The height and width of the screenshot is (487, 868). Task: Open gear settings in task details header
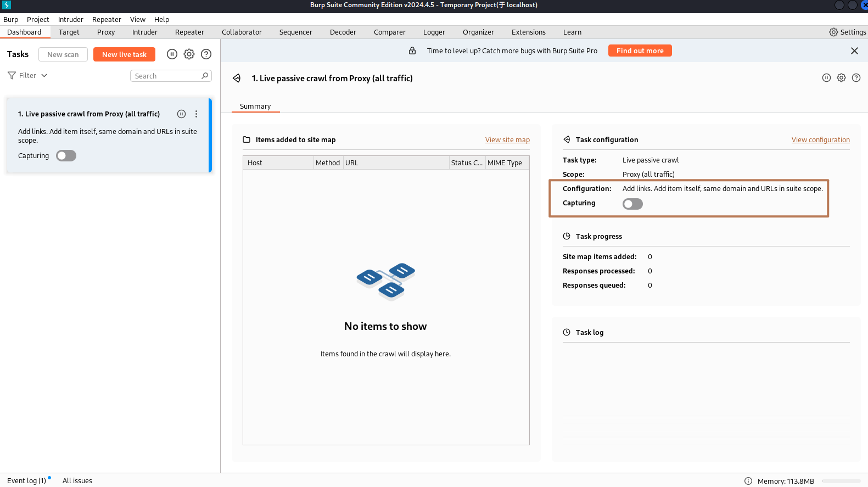coord(841,78)
